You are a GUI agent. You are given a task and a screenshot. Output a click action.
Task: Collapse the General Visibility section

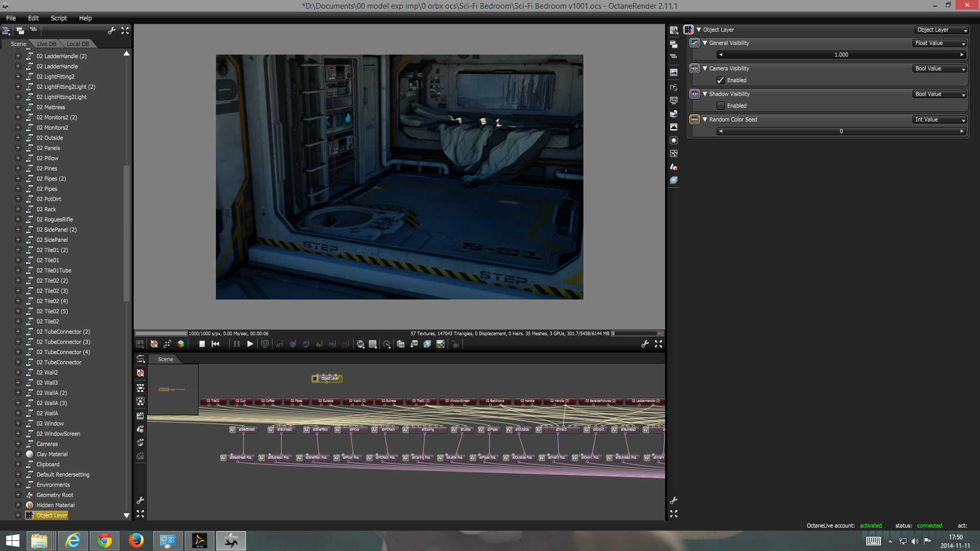[705, 43]
